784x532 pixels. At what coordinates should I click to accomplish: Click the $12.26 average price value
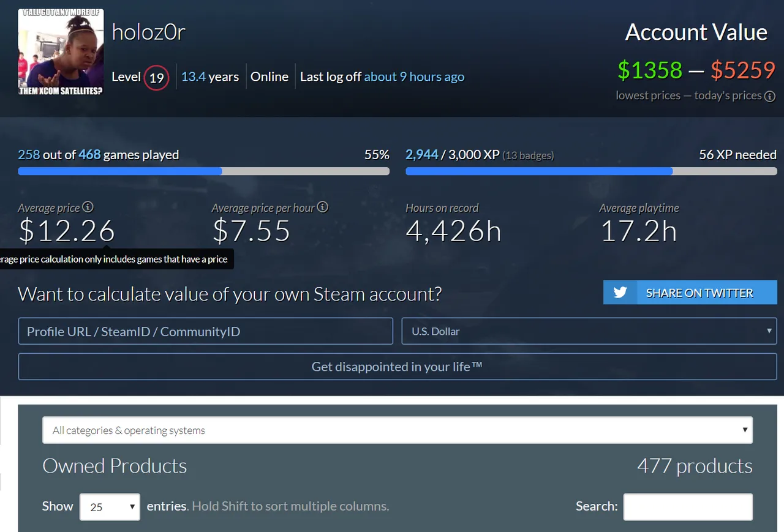pyautogui.click(x=67, y=231)
